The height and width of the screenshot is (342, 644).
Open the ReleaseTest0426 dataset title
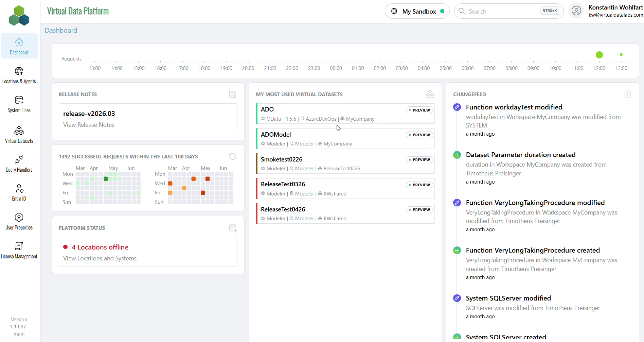point(283,209)
